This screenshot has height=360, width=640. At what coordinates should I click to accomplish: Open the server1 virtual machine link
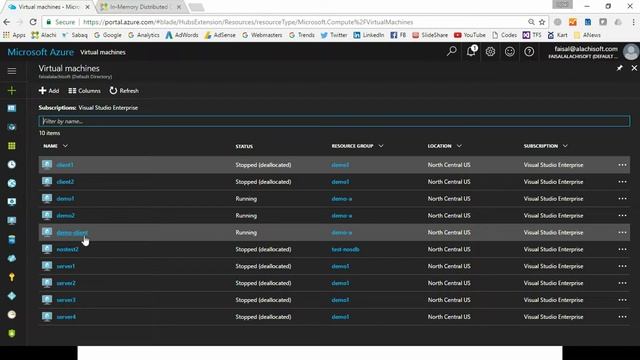[x=65, y=266]
